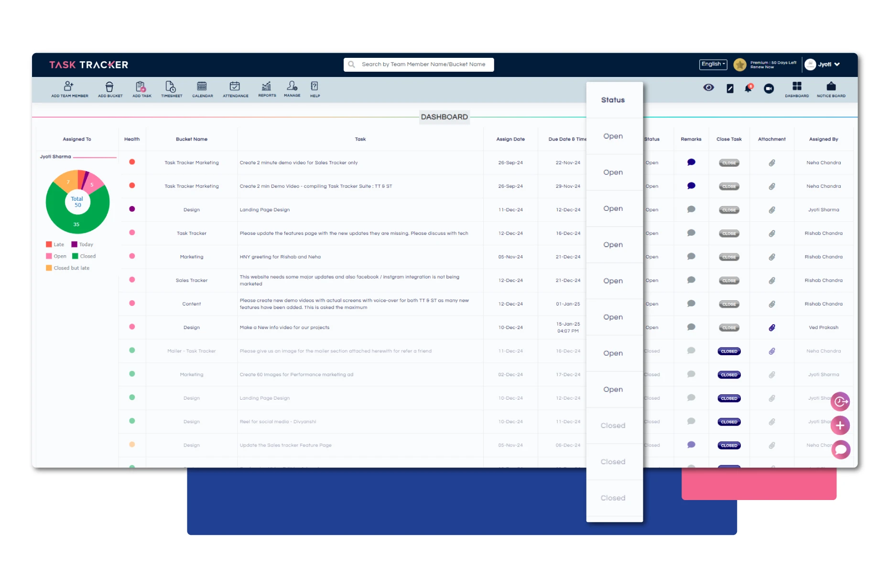Click the orange Closed but late legend swatch
889x588 pixels.
click(49, 268)
